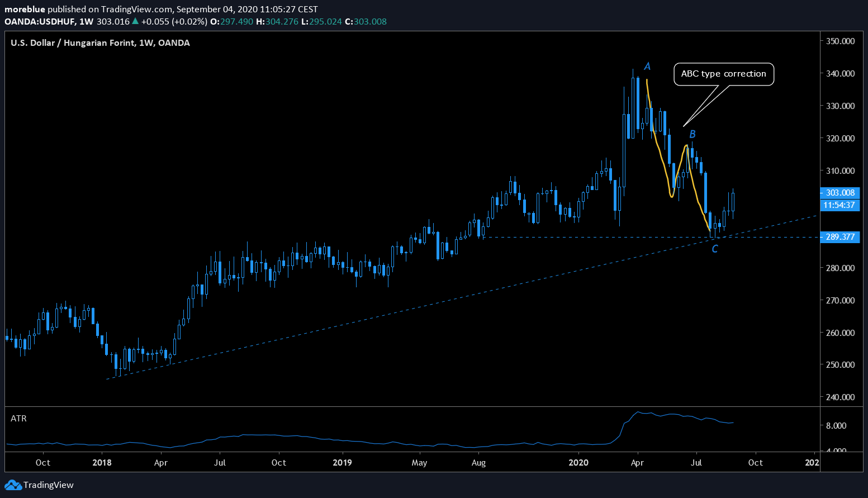Viewport: 868px width, 498px height.
Task: Click the 310.000 price axis label
Action: (x=840, y=171)
